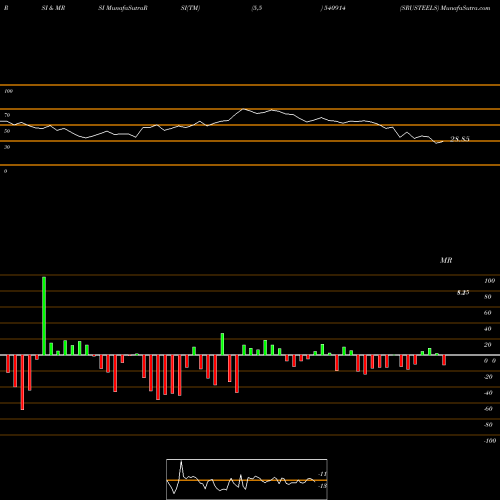Click the 'SI & MR' header text

point(53,8)
